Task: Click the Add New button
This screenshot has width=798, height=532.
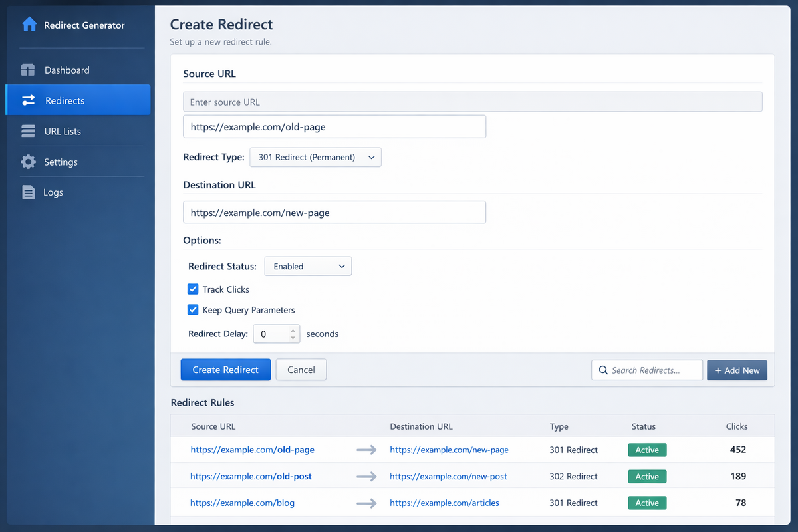Action: pyautogui.click(x=737, y=370)
